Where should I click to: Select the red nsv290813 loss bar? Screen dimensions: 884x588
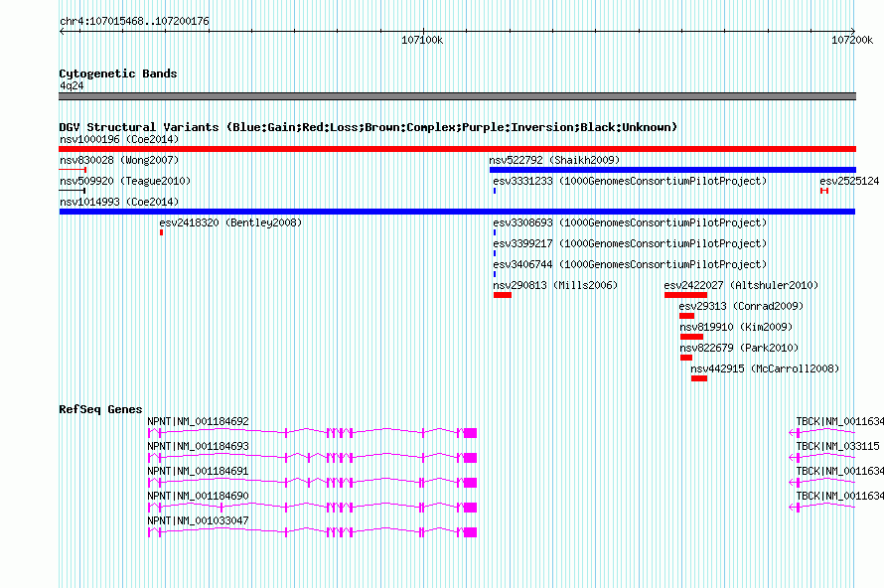[x=503, y=295]
